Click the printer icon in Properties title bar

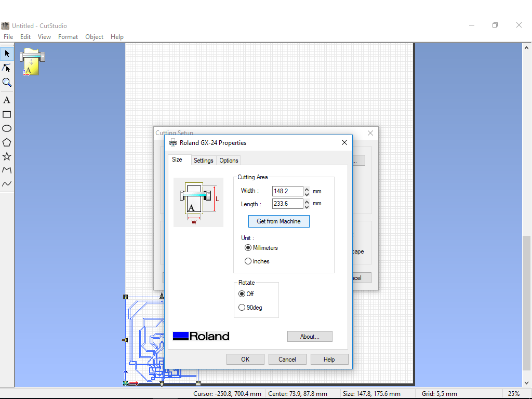[173, 142]
